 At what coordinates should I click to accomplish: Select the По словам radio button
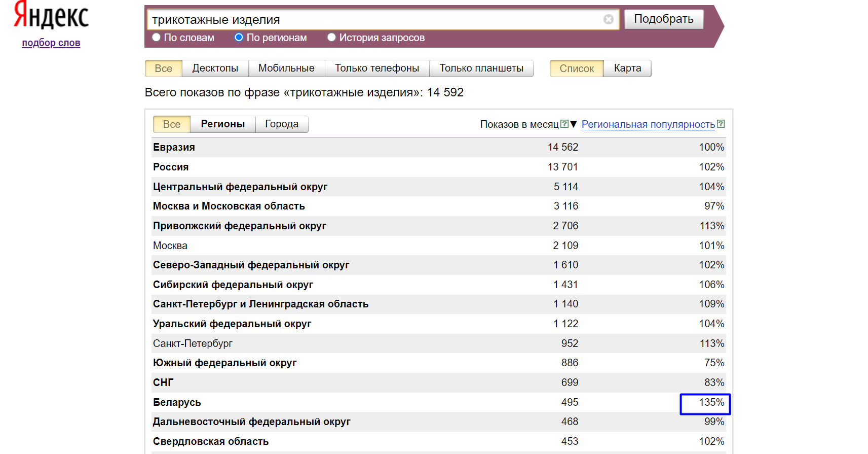157,37
